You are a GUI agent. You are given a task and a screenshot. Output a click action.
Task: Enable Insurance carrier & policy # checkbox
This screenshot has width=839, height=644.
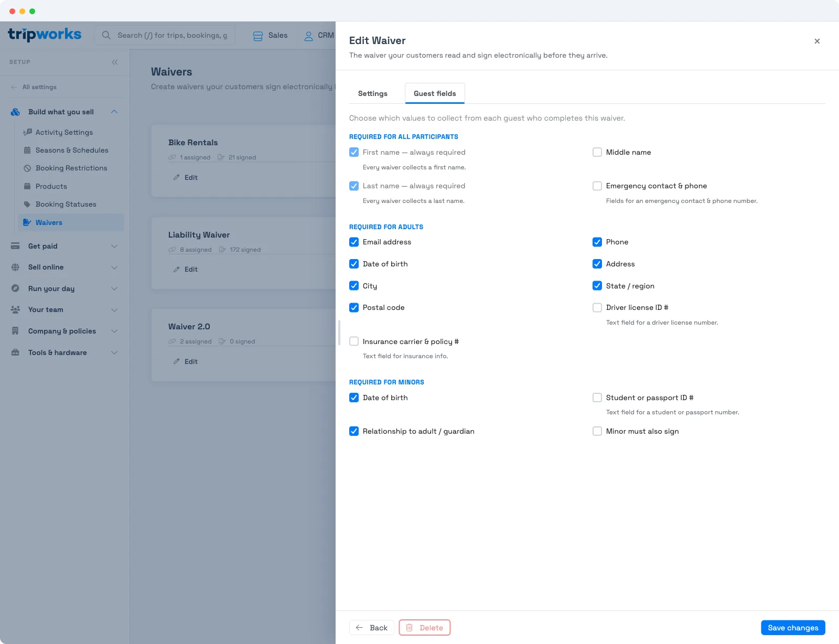(354, 341)
